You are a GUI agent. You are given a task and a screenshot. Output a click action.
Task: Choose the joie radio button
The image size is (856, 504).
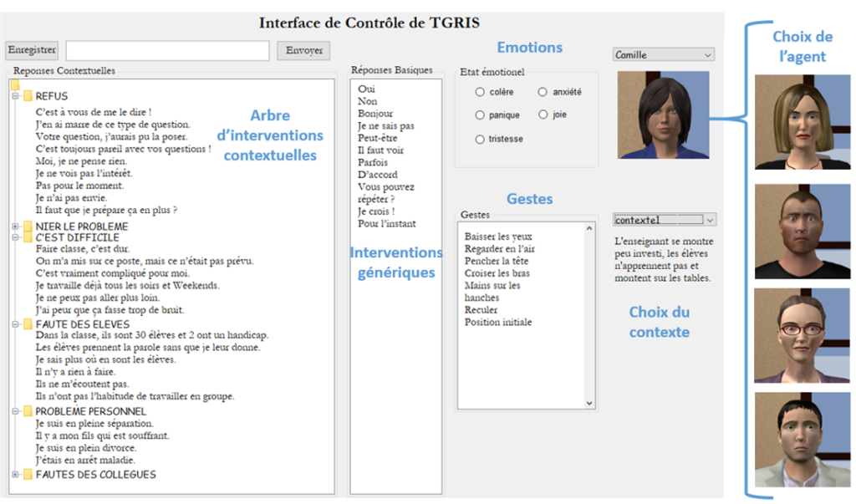pyautogui.click(x=543, y=115)
